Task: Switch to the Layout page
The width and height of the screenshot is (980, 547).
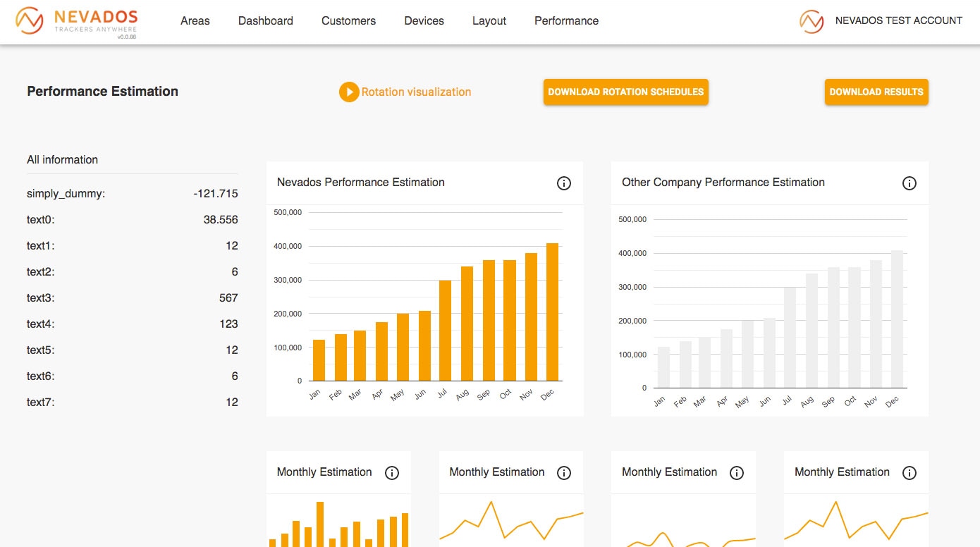Action: click(x=489, y=21)
